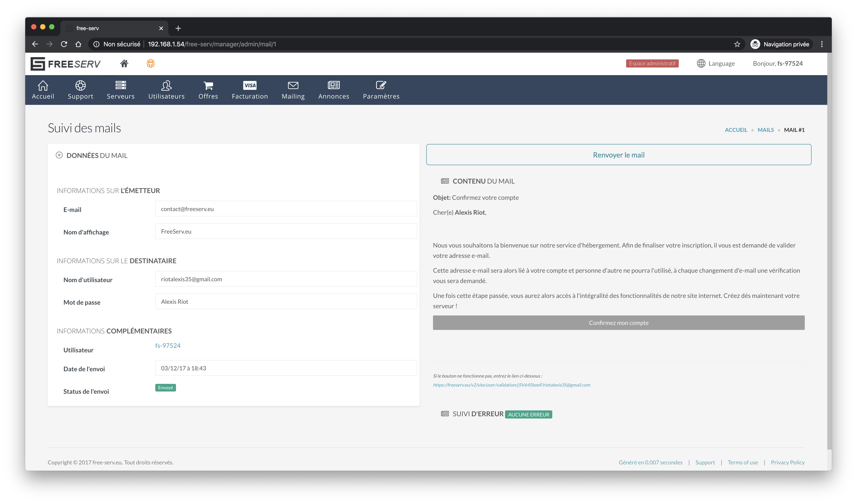Go to the Serveurs section
The image size is (857, 504).
pyautogui.click(x=121, y=90)
